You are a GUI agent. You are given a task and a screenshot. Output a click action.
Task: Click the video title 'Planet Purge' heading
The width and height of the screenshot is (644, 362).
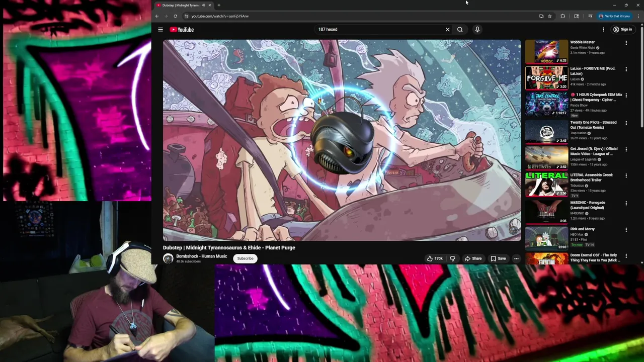click(x=229, y=248)
